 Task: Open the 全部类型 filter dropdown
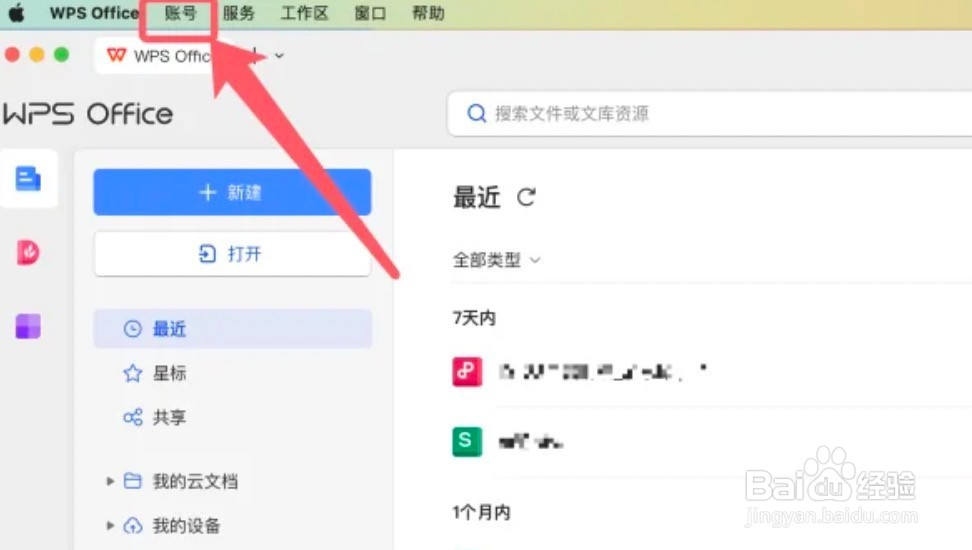497,260
